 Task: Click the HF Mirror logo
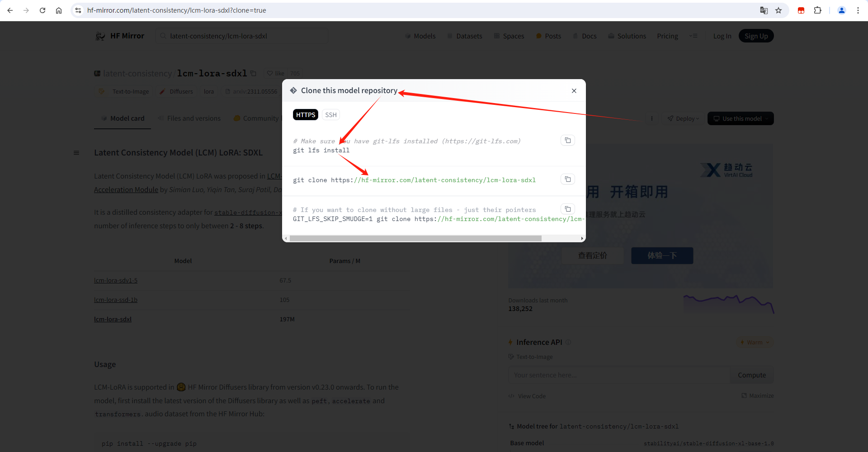tap(120, 36)
